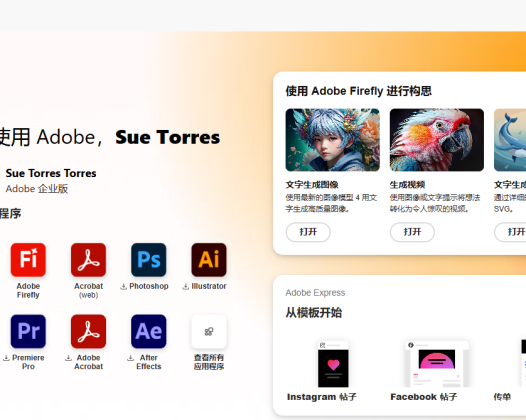Image resolution: width=526 pixels, height=420 pixels.
Task: Click the Adobe 企业版 plan text
Action: click(x=37, y=189)
